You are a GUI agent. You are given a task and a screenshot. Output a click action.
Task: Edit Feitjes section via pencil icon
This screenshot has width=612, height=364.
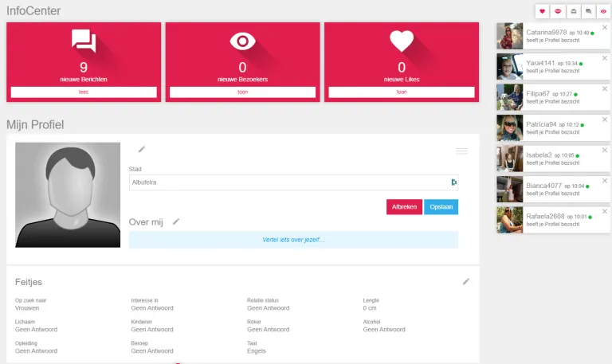pos(466,282)
